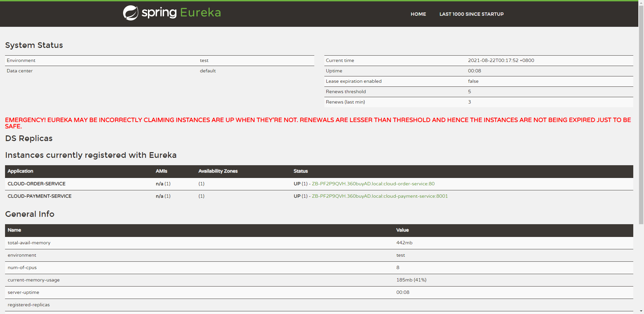Click the 'Lease expiration enabled' label
The width and height of the screenshot is (644, 314).
click(x=354, y=81)
